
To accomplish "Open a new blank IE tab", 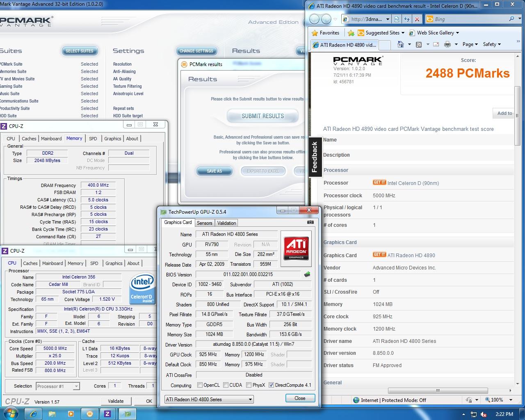I will [x=384, y=45].
